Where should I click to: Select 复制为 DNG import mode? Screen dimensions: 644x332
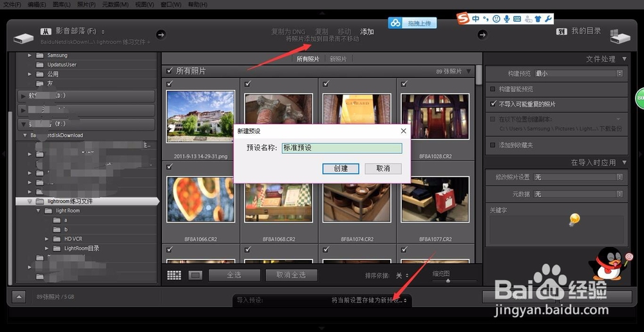pos(289,32)
